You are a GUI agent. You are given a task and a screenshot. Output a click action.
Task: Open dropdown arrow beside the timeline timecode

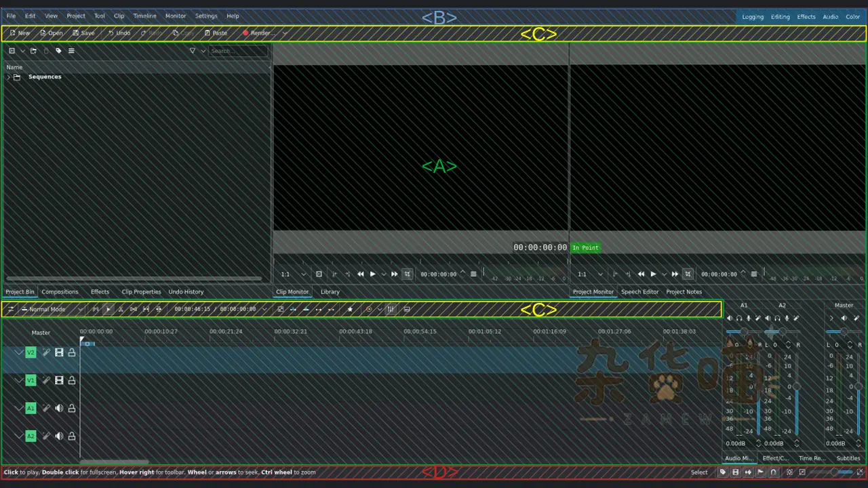[x=264, y=309]
